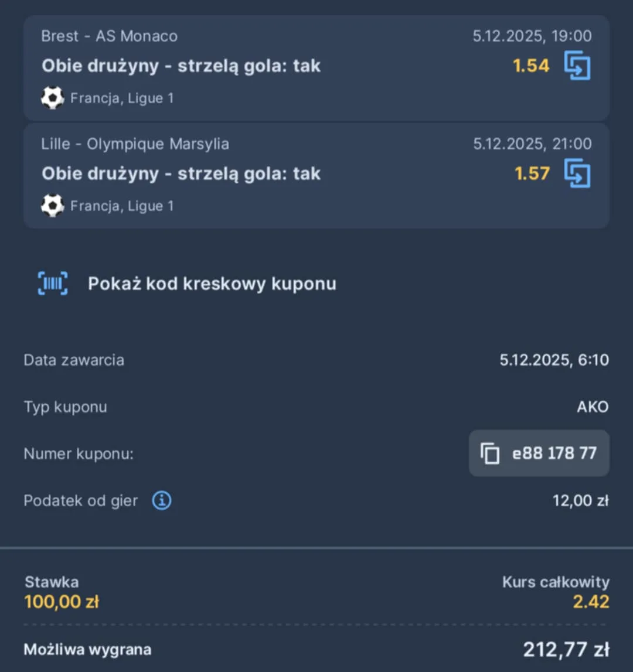
Task: Select the 1.54 odds value
Action: [530, 66]
